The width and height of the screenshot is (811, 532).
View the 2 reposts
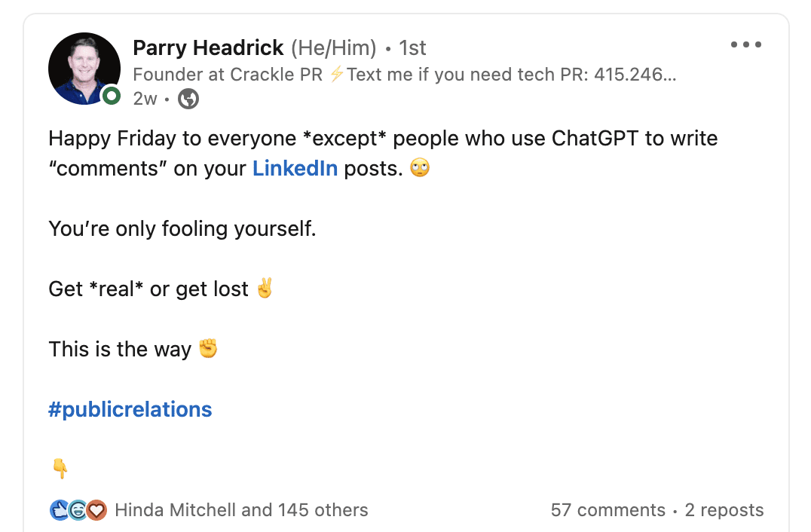click(x=724, y=510)
